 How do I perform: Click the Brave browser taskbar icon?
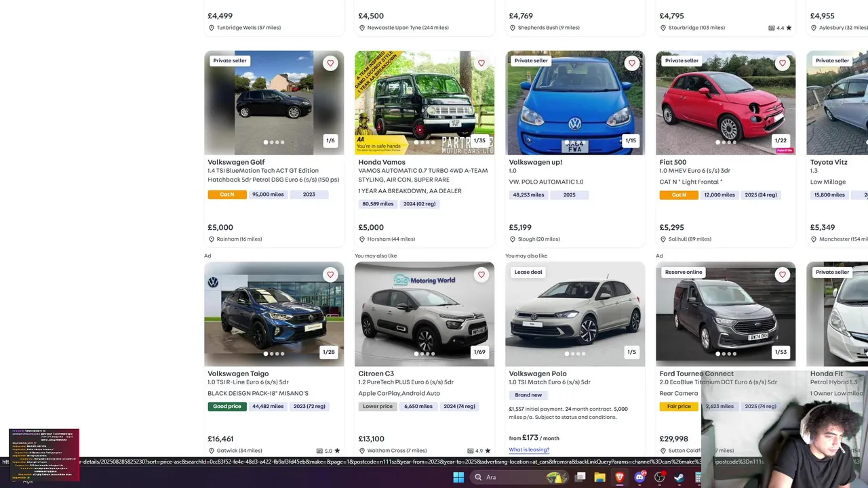tap(619, 477)
